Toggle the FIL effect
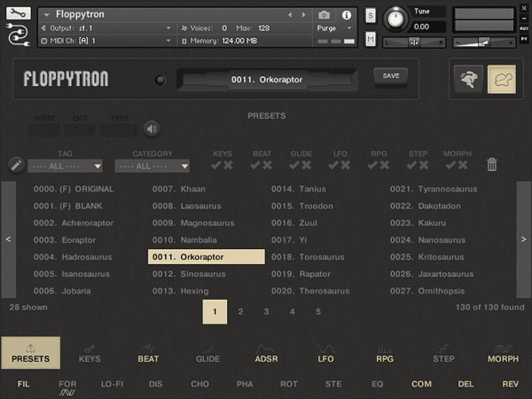Screen dimensions: 532x399 pos(23,384)
